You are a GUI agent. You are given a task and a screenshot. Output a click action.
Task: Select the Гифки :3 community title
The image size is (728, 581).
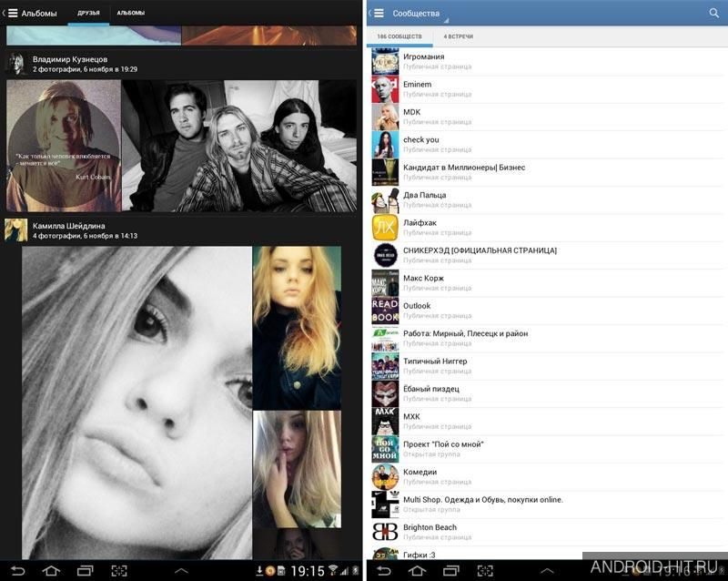(419, 555)
